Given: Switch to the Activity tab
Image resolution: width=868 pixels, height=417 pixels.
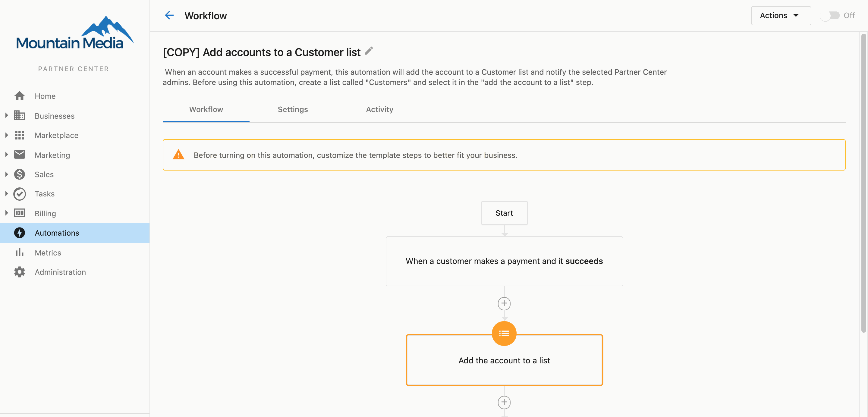Looking at the screenshot, I should click(x=379, y=109).
